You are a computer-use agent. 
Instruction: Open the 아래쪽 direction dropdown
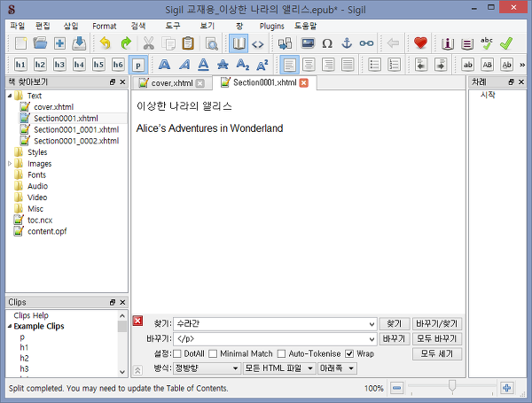point(337,368)
